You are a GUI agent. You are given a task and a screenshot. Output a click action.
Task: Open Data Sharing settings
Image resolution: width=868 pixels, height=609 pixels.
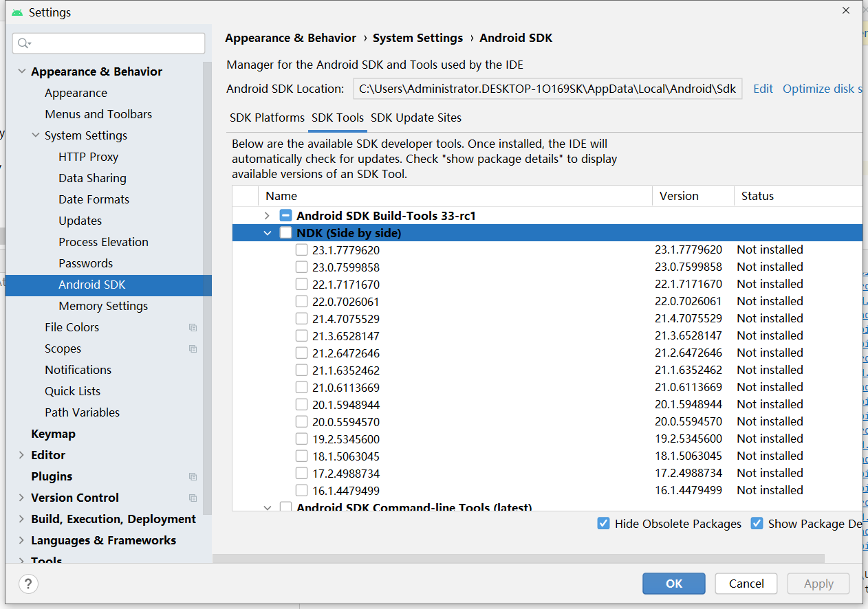(x=92, y=178)
